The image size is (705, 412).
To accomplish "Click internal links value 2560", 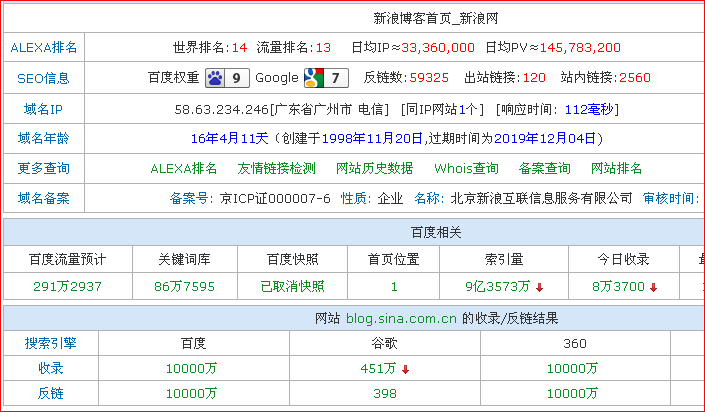I will 635,78.
